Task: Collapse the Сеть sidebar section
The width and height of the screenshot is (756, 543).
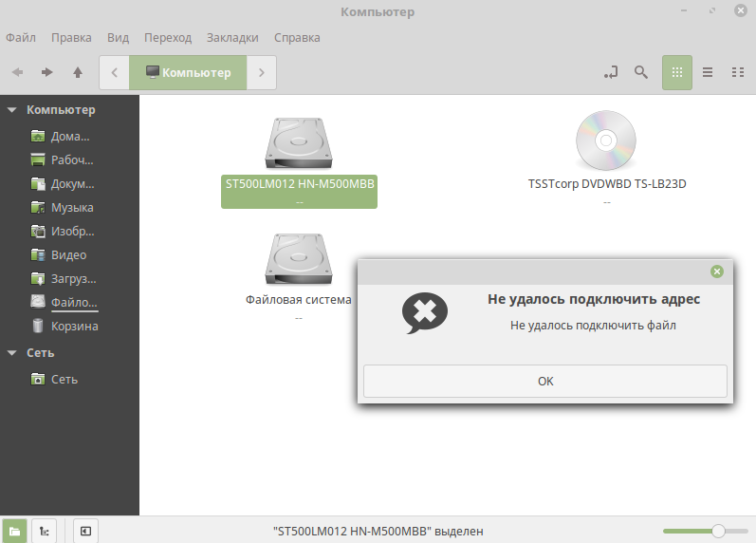Action: coord(12,353)
